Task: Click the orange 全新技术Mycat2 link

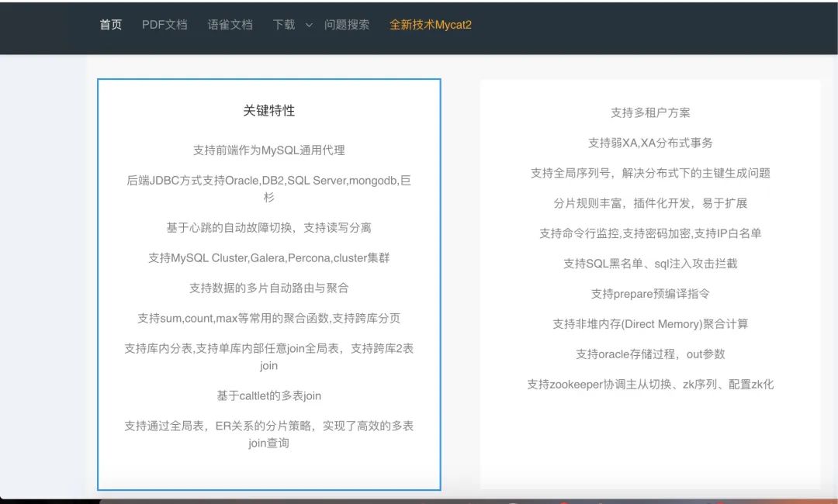Action: coord(431,25)
